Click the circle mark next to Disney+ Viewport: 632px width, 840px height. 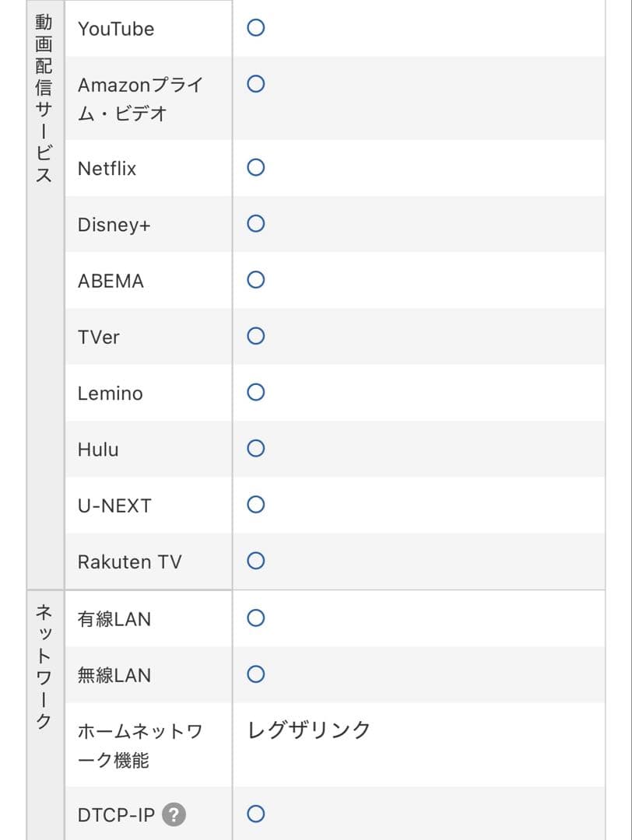click(x=255, y=224)
